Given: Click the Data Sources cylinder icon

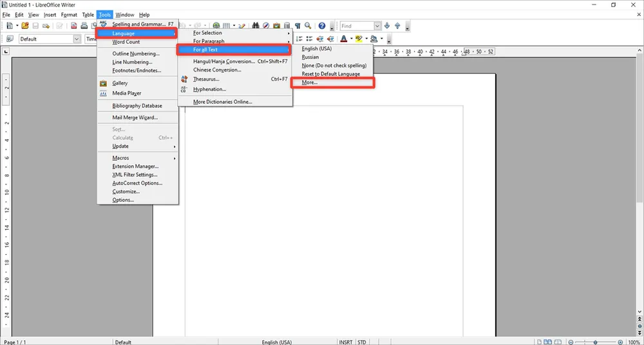Looking at the screenshot, I should [287, 26].
